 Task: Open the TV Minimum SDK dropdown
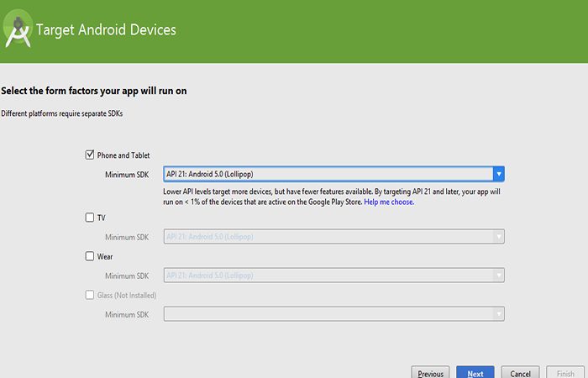(x=333, y=237)
